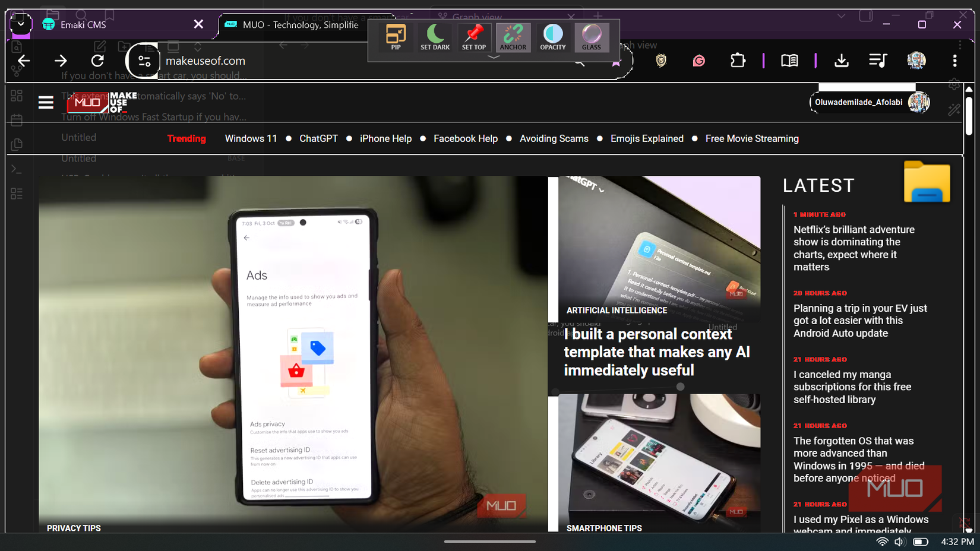Open the playlist music icon in the toolbar
Screen dimensions: 980x551
pyautogui.click(x=878, y=61)
